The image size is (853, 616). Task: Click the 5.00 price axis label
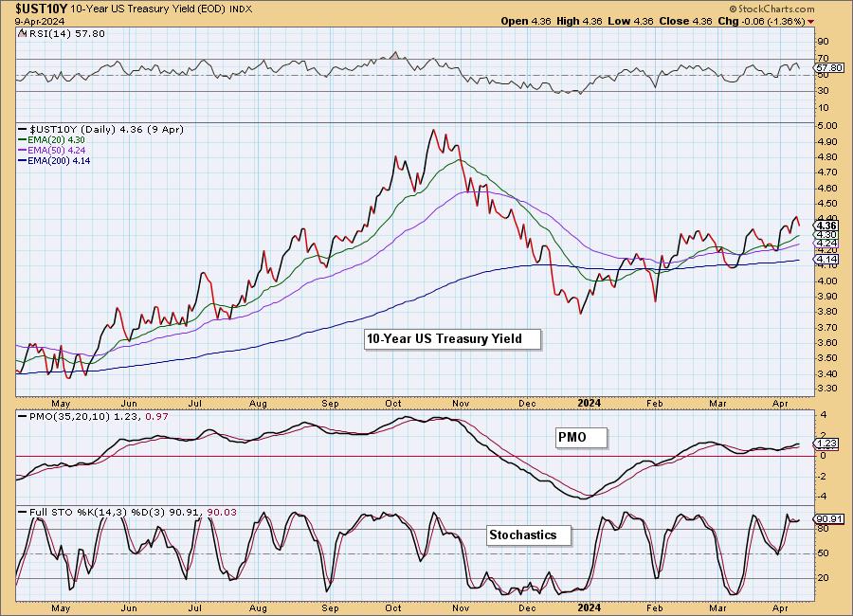(x=826, y=126)
